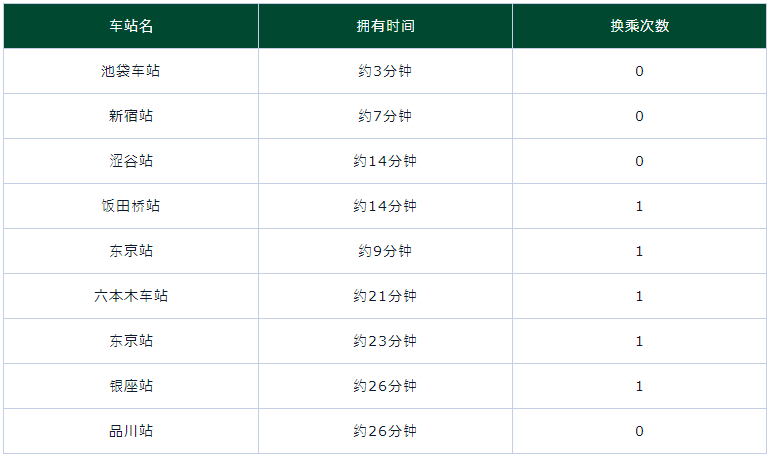
Task: Select the 品川站 station cell
Action: [131, 431]
